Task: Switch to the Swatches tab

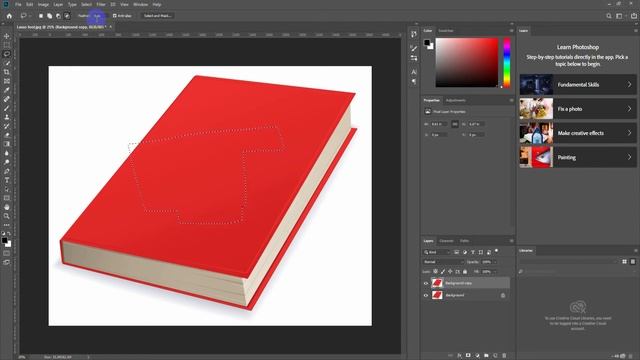Action: 446,31
